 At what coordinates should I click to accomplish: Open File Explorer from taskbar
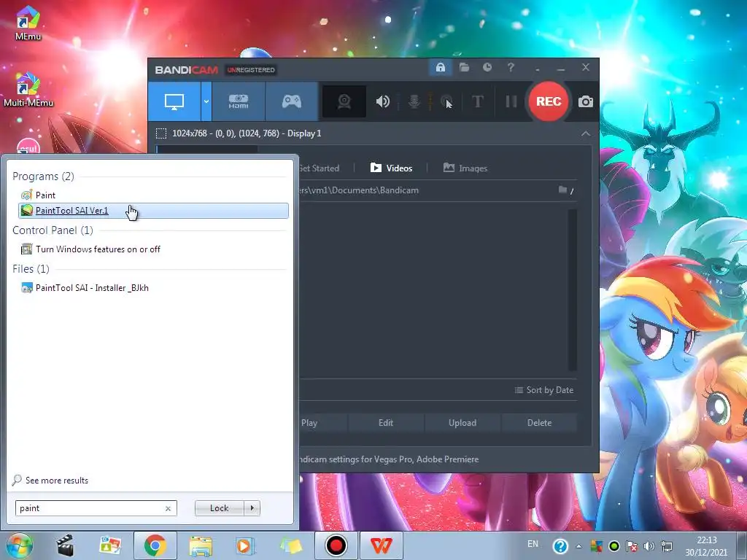pyautogui.click(x=201, y=545)
